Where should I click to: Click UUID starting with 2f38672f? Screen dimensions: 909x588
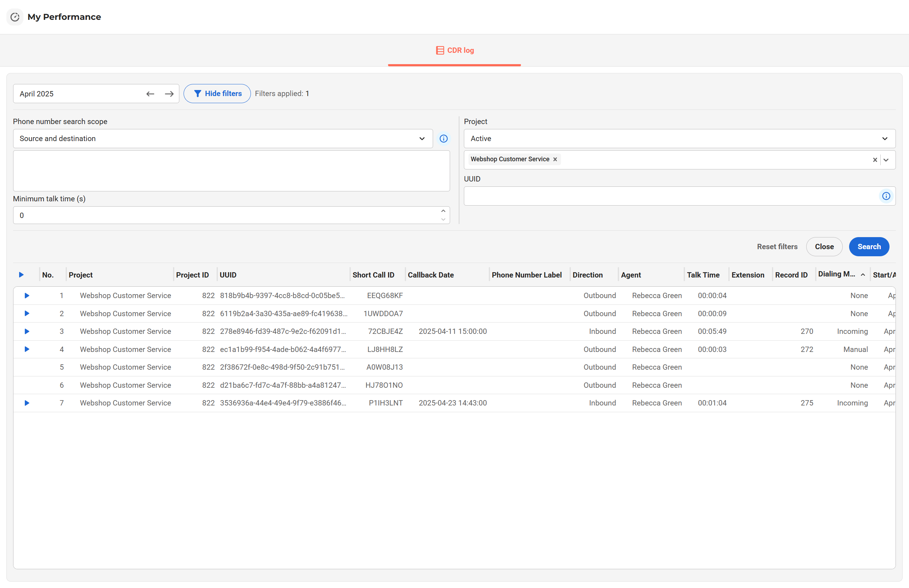coord(282,367)
